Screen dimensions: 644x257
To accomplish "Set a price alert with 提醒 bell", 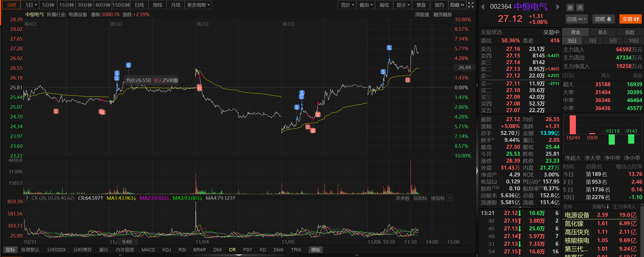I will [x=603, y=19].
